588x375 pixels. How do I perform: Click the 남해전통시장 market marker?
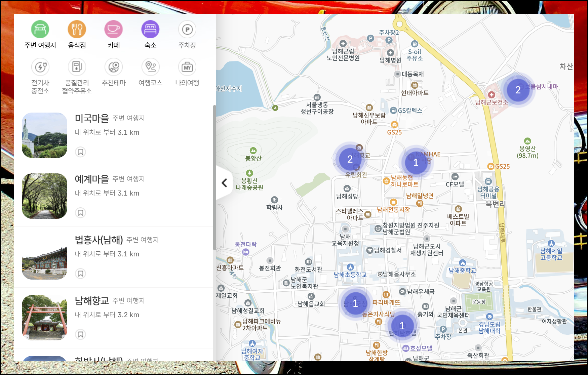pos(393,202)
